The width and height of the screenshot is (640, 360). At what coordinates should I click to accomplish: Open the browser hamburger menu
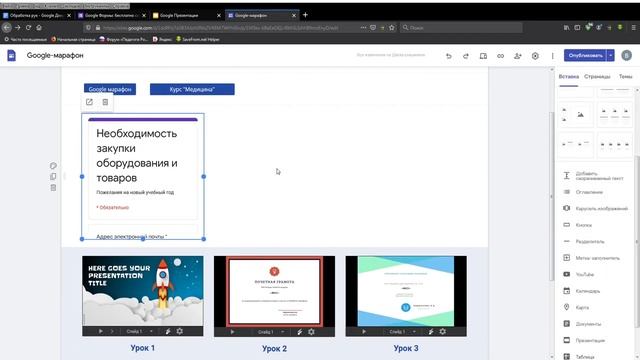click(633, 28)
